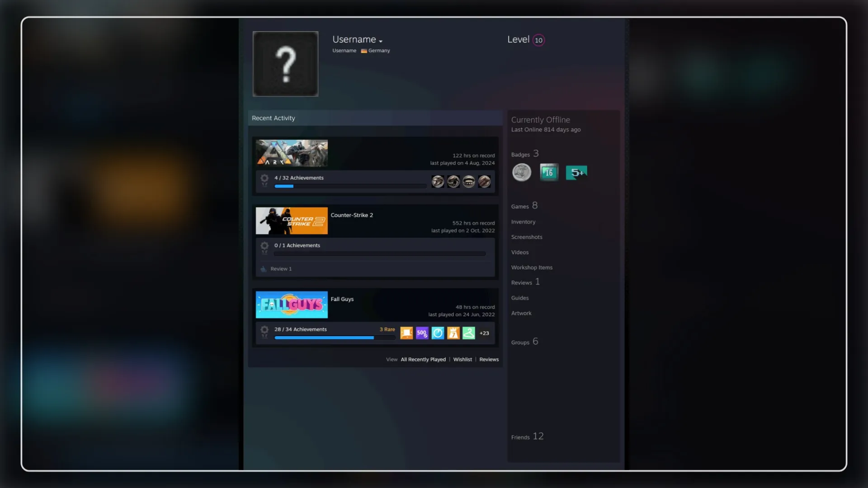Click the 16 years of service badge
Image resolution: width=868 pixels, height=488 pixels.
(x=549, y=172)
